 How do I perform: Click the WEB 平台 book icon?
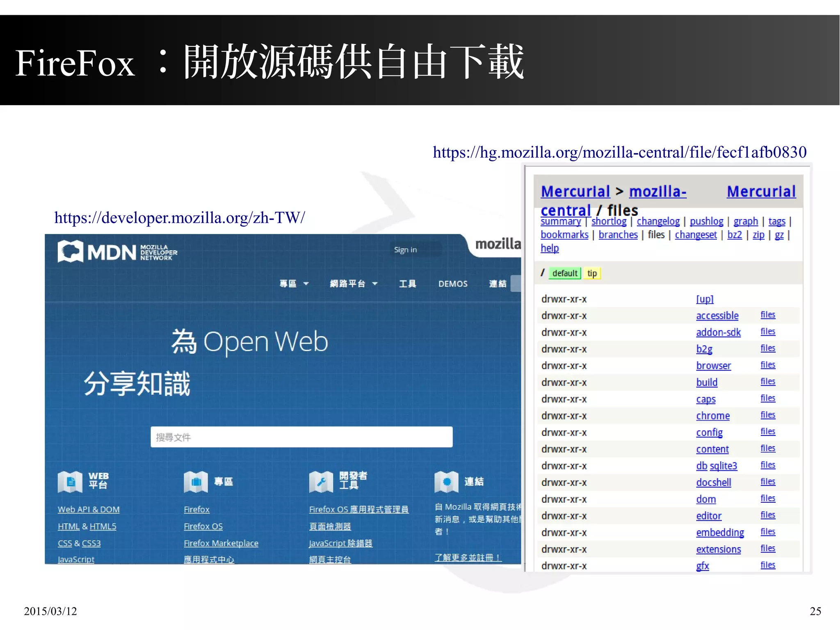point(70,481)
